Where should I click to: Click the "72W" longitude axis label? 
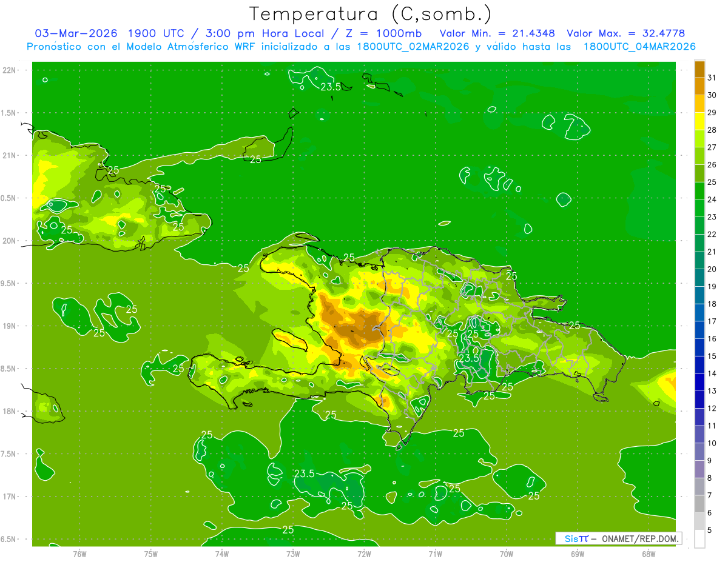pyautogui.click(x=364, y=554)
